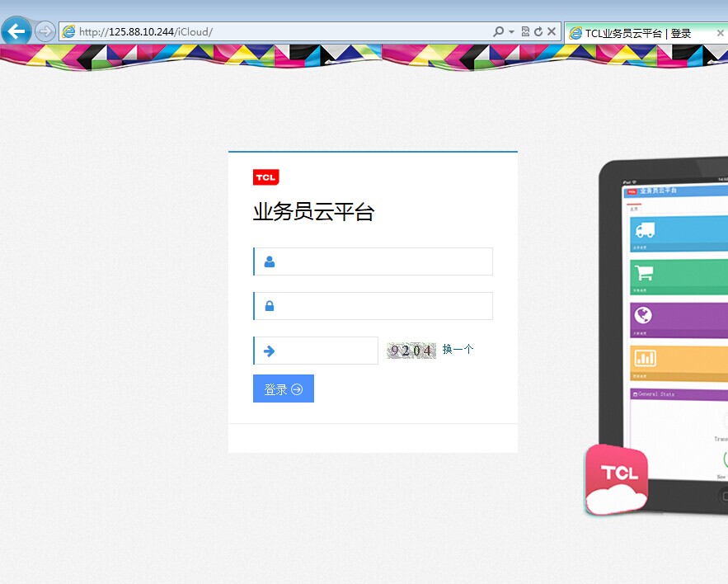
Task: Click the lock icon in password field
Action: point(270,306)
